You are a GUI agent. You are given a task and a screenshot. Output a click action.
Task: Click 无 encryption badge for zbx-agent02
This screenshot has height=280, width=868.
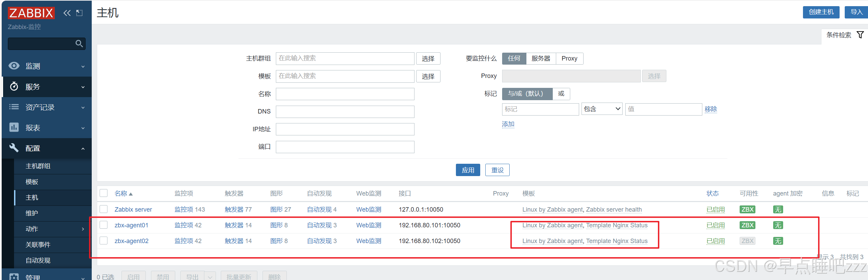pyautogui.click(x=778, y=241)
